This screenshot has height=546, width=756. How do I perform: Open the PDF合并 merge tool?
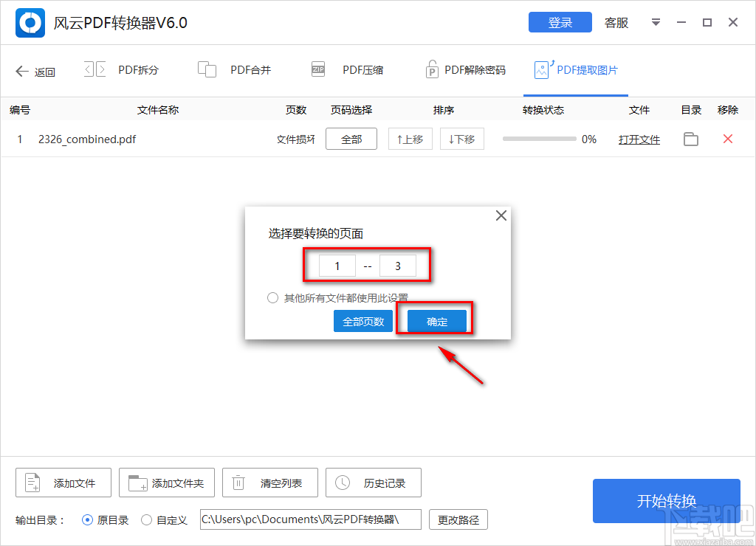click(207, 69)
